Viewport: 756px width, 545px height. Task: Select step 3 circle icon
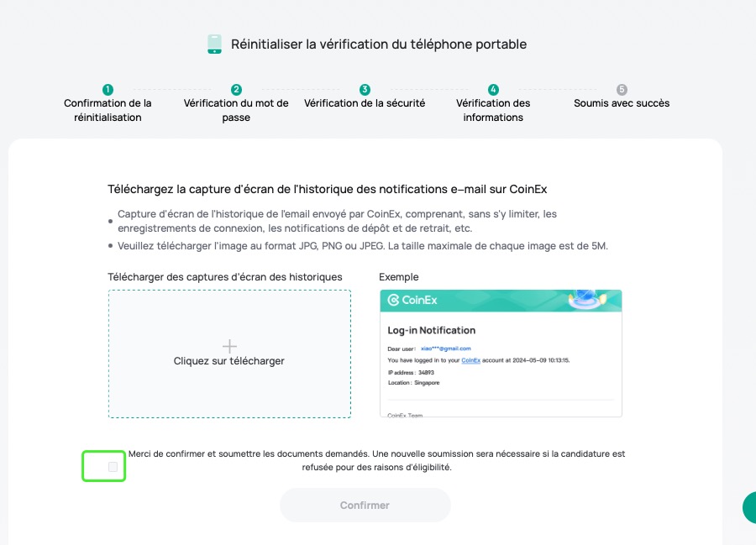pos(365,90)
